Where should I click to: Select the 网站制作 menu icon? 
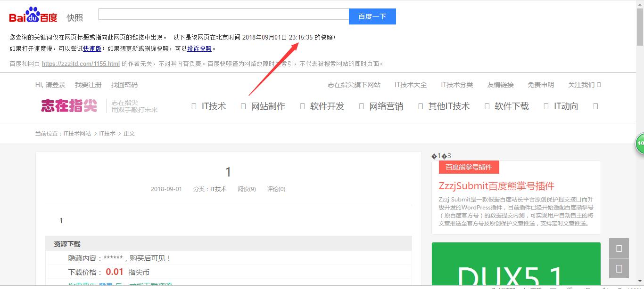pyautogui.click(x=244, y=106)
